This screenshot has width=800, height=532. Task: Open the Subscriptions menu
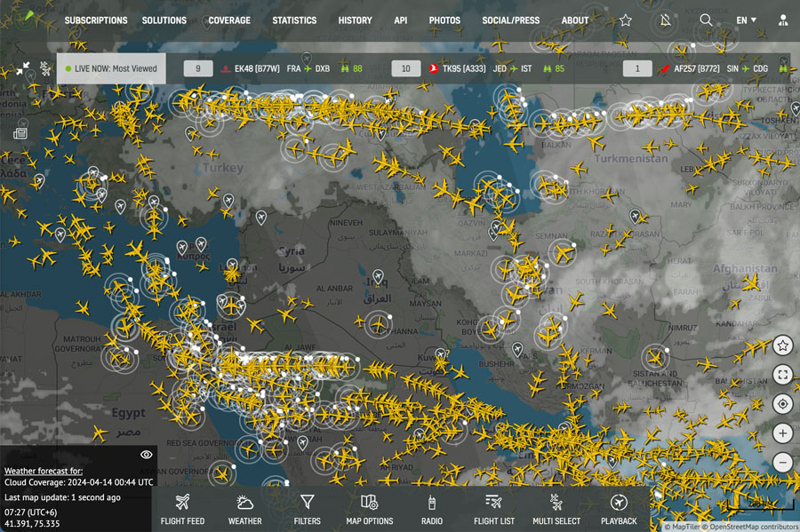[96, 20]
